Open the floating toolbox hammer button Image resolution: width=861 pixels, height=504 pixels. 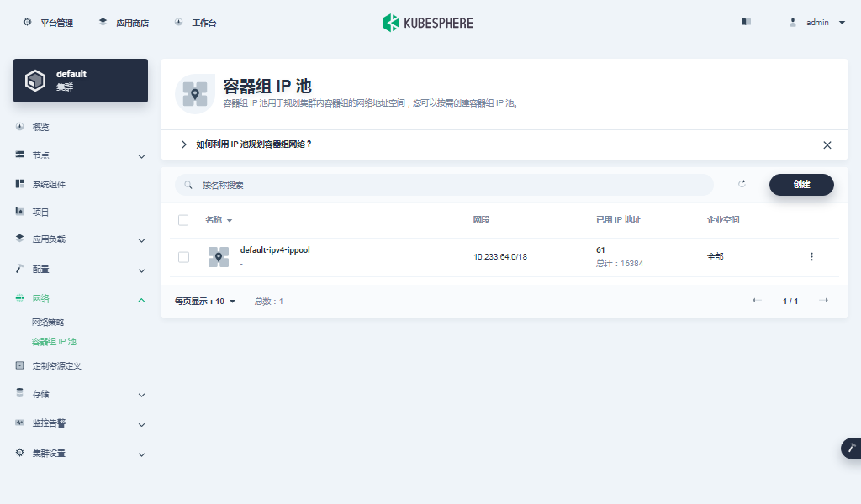click(851, 448)
